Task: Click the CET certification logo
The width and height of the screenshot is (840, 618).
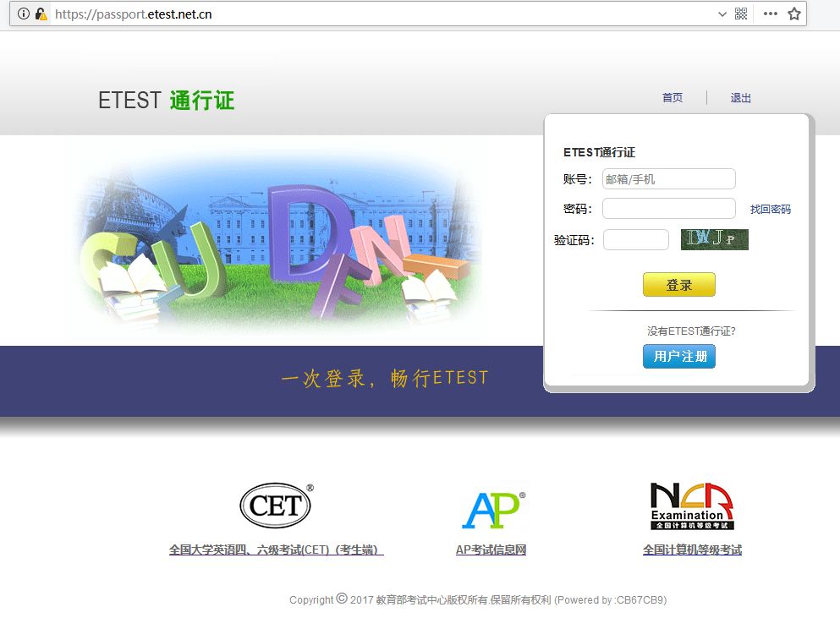Action: [x=275, y=504]
